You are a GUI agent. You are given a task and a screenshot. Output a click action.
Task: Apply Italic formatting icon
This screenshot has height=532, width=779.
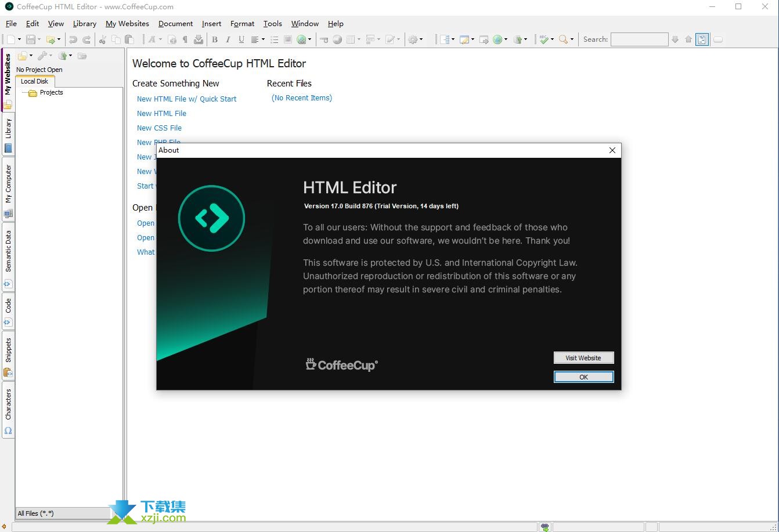coord(228,39)
